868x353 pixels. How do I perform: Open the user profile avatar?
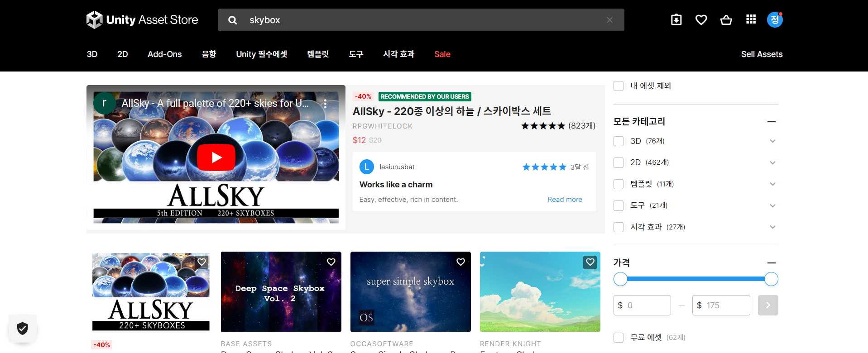click(x=775, y=19)
